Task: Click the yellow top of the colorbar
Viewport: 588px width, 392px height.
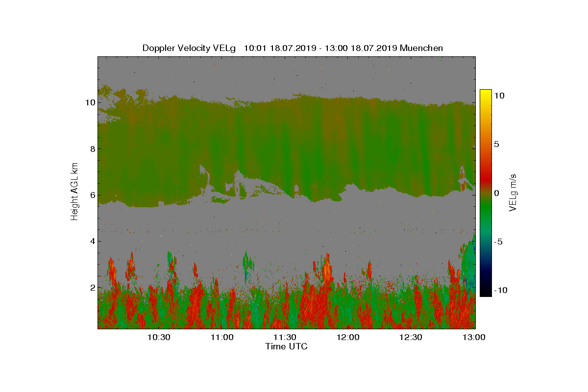Action: point(486,92)
